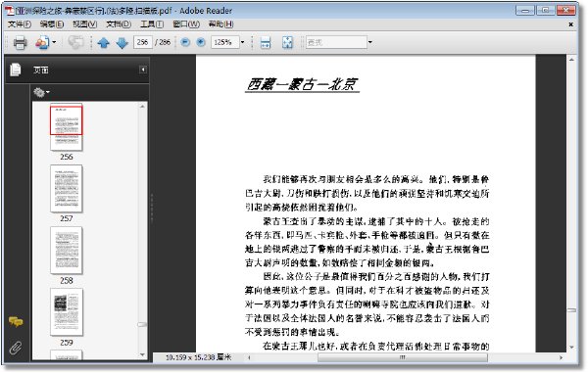588x374 pixels.
Task: Click the zoom value field showing 125%
Action: [225, 42]
